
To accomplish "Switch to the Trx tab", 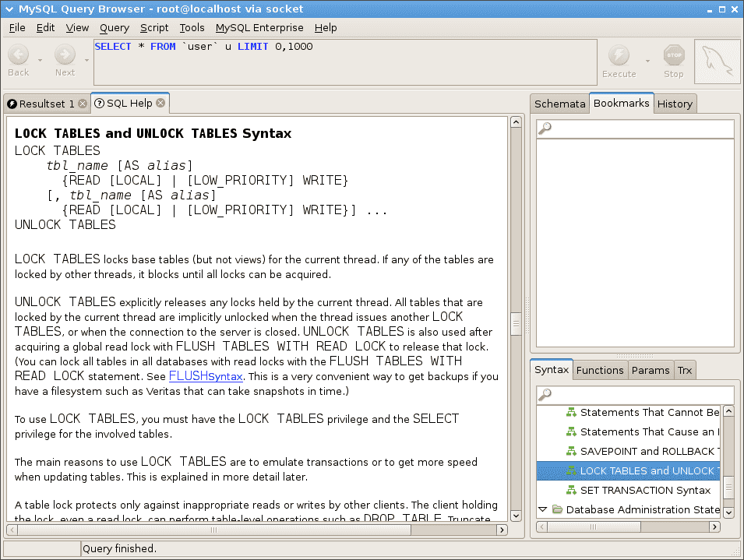I will point(685,370).
